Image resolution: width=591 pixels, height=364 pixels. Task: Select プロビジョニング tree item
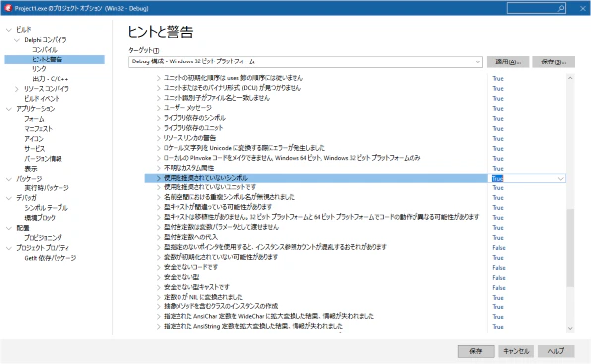click(43, 238)
